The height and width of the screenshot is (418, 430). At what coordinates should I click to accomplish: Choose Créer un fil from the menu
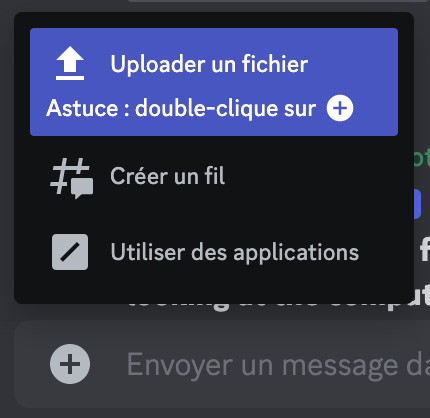[x=214, y=177]
